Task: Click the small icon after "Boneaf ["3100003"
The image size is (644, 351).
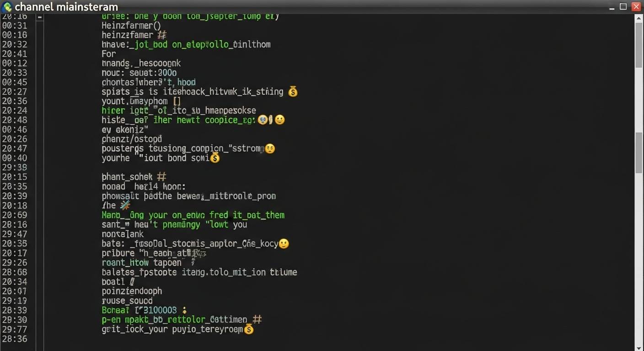Action: [184, 310]
